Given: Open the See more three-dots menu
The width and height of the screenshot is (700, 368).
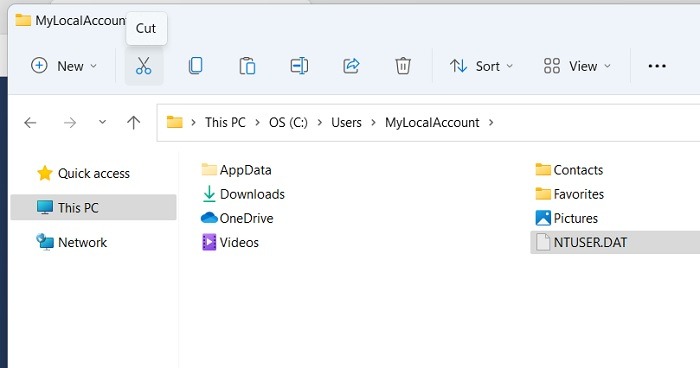Looking at the screenshot, I should (x=657, y=66).
